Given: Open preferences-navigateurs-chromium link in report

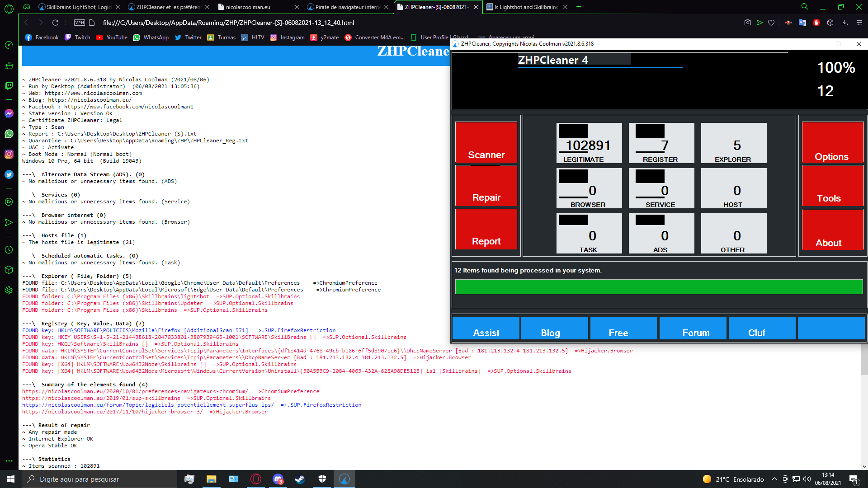Looking at the screenshot, I should [x=135, y=391].
